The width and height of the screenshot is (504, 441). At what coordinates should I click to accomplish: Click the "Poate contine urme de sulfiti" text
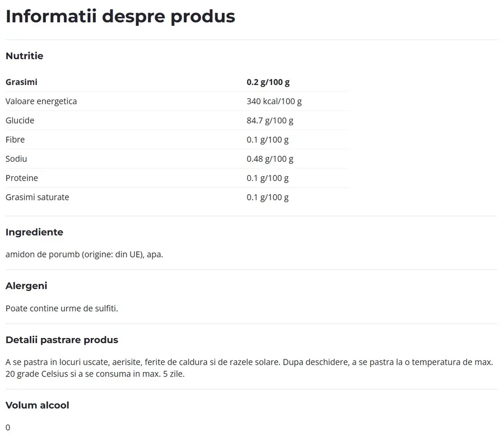click(x=62, y=308)
